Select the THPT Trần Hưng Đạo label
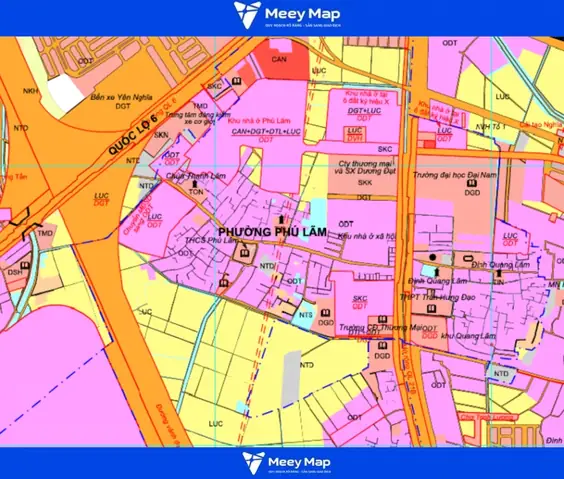The width and height of the screenshot is (564, 479). click(437, 297)
